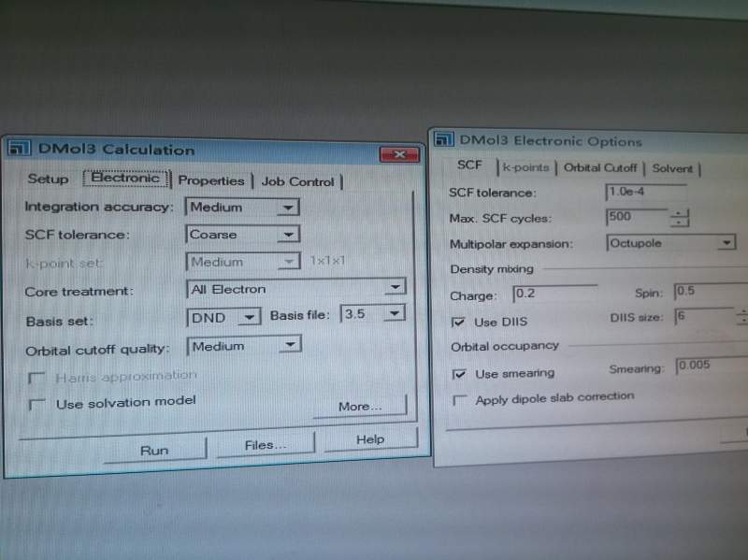Increase Max. SCF cycles with up arrow
The width and height of the screenshot is (748, 560).
[x=680, y=214]
